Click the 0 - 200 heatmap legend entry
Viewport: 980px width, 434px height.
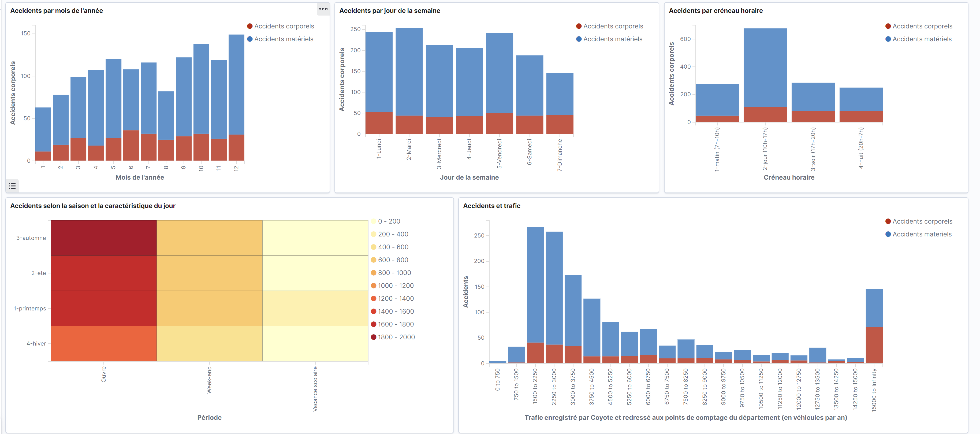pyautogui.click(x=385, y=222)
